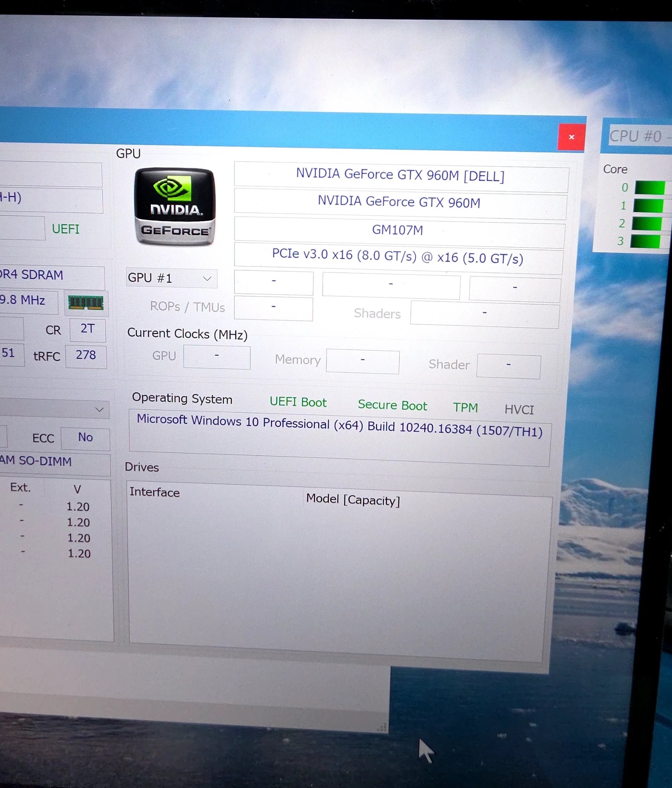The image size is (672, 788).
Task: Click the Current Clocks GPU value field
Action: coord(217,356)
